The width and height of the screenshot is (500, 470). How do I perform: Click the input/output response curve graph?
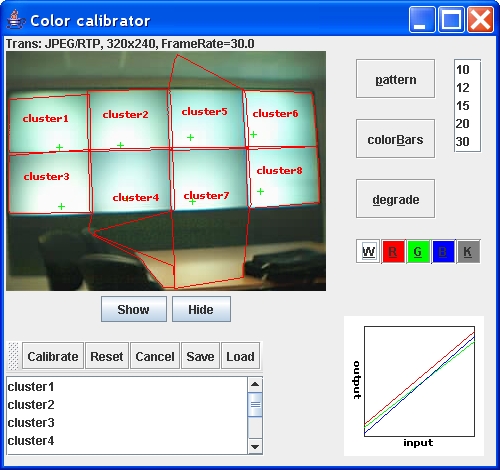coord(419,381)
